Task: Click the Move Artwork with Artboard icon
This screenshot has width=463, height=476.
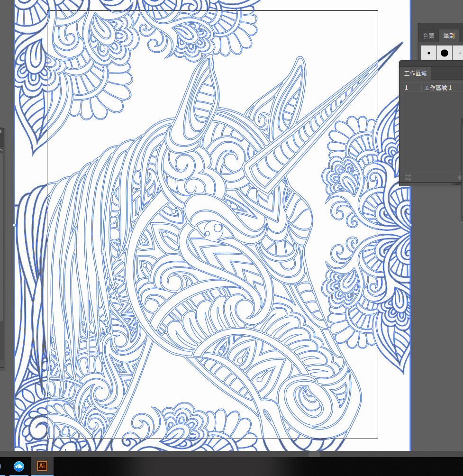Action: [x=408, y=178]
